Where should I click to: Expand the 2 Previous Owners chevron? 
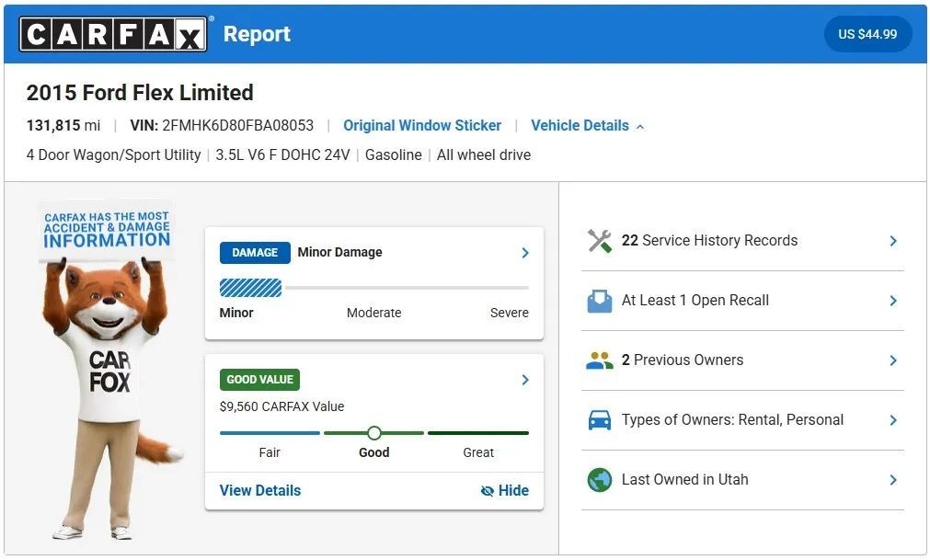[893, 360]
